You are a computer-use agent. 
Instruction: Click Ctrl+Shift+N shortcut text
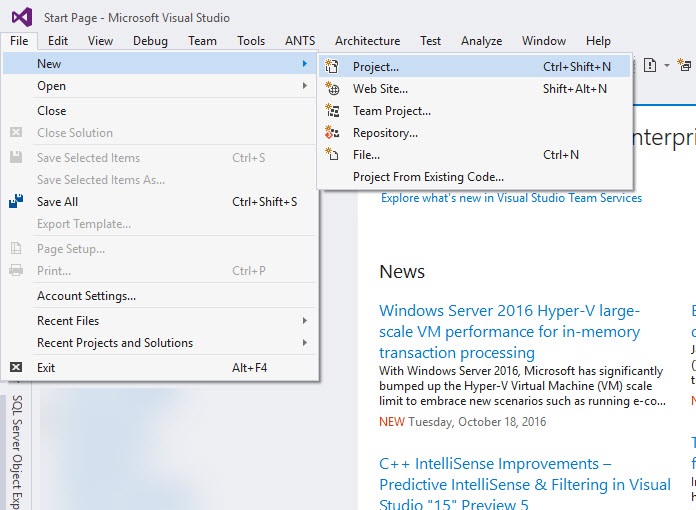pyautogui.click(x=577, y=67)
